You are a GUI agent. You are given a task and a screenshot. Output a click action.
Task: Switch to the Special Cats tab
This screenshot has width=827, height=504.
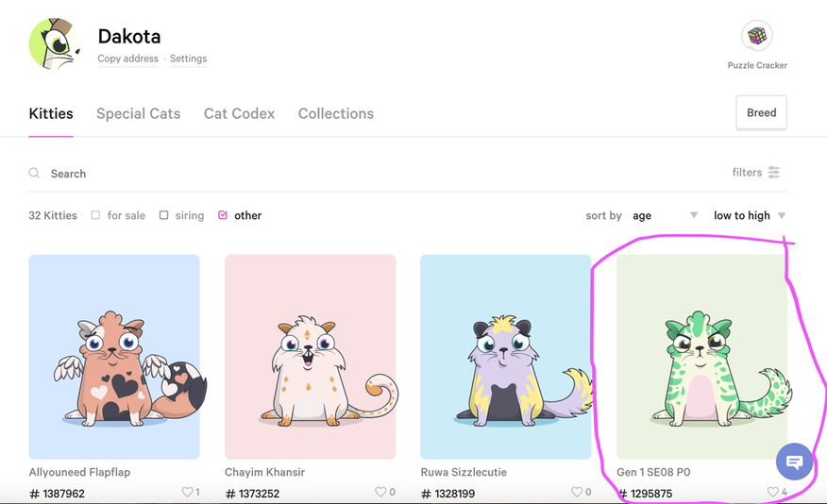coord(138,113)
